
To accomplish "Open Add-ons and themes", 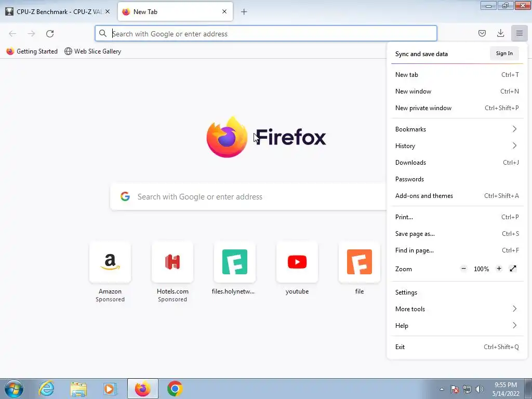I will [457, 195].
